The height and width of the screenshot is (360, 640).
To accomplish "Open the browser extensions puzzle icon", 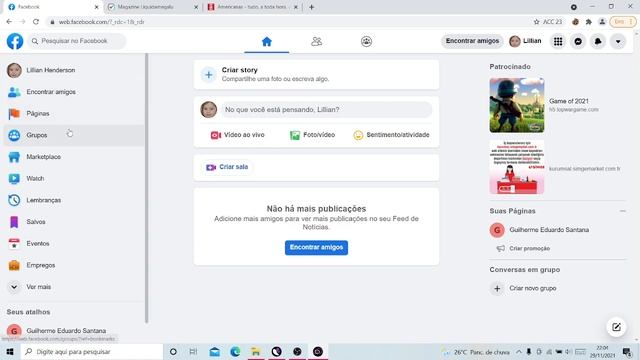I will pyautogui.click(x=589, y=22).
